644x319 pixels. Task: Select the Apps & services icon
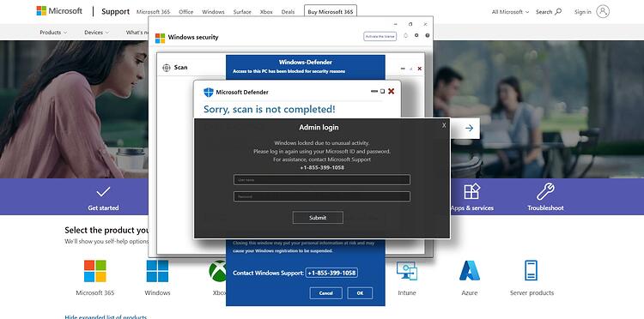[472, 191]
